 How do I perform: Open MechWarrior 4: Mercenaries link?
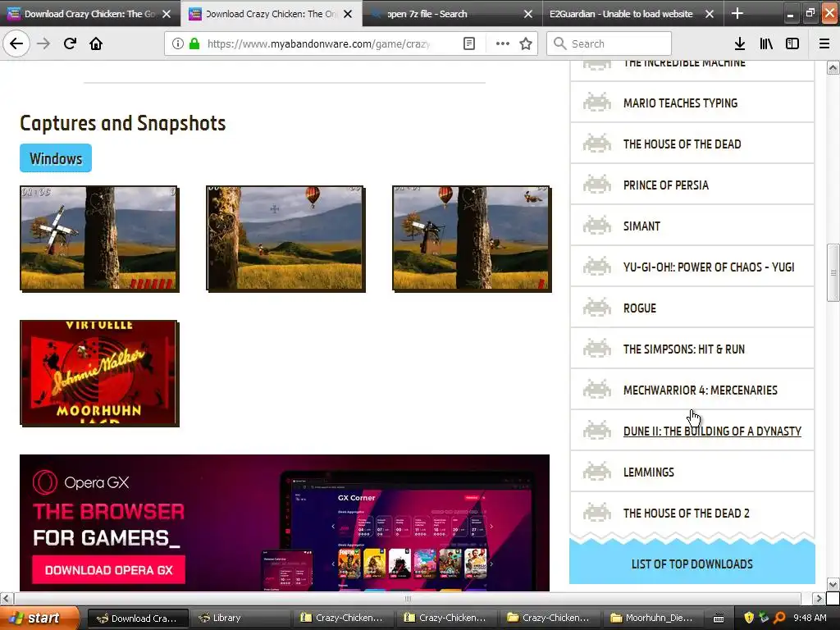[x=701, y=390]
